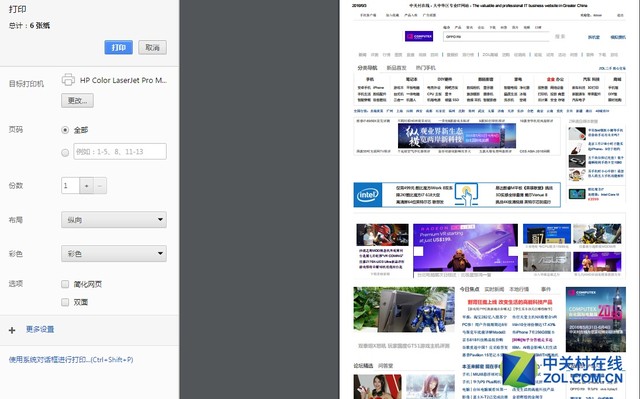
Task: Click the blue 打印 print button
Action: (x=118, y=47)
